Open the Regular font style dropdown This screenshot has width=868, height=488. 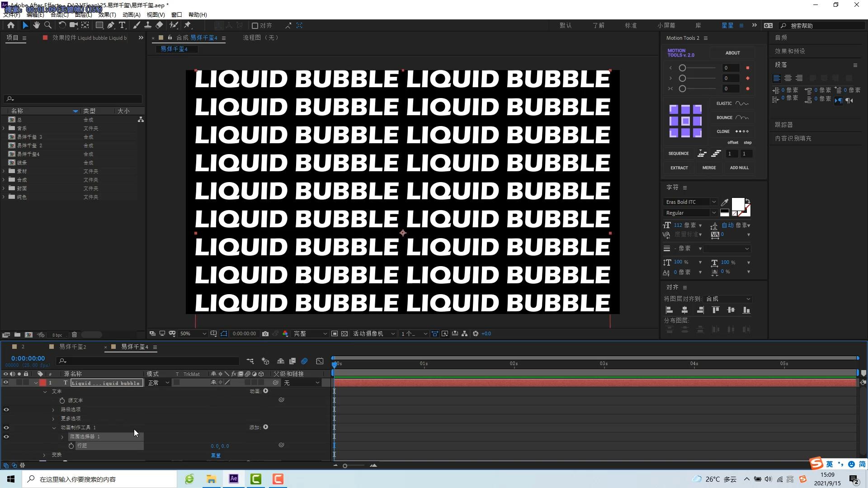coord(690,213)
